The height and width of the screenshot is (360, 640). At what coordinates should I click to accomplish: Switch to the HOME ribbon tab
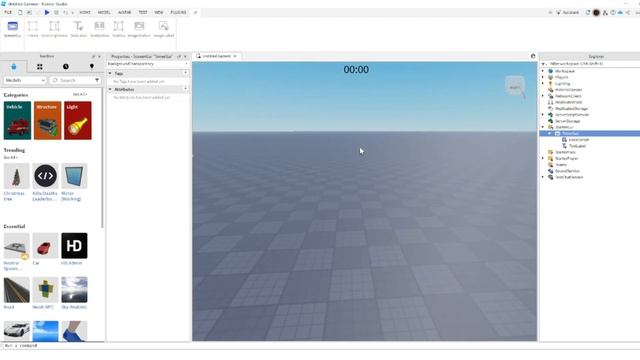click(85, 12)
